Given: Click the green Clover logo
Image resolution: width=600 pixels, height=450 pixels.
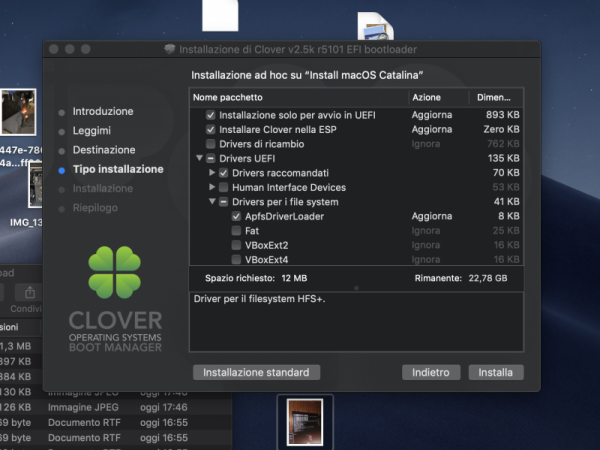Looking at the screenshot, I should coord(114,272).
